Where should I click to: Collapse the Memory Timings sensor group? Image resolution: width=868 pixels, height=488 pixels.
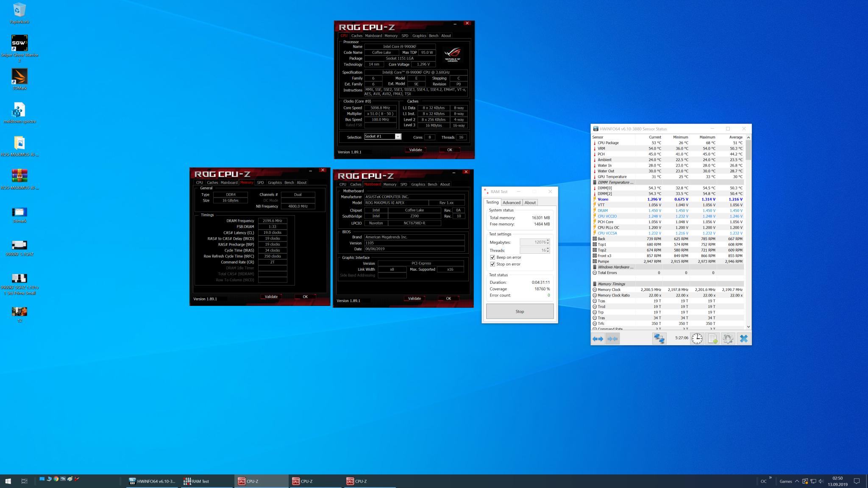tap(595, 284)
